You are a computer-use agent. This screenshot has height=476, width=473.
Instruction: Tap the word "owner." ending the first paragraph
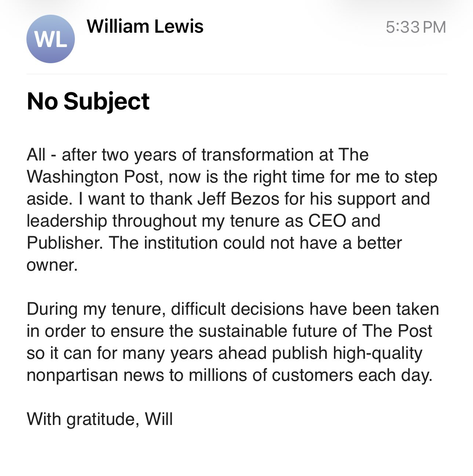[52, 265]
